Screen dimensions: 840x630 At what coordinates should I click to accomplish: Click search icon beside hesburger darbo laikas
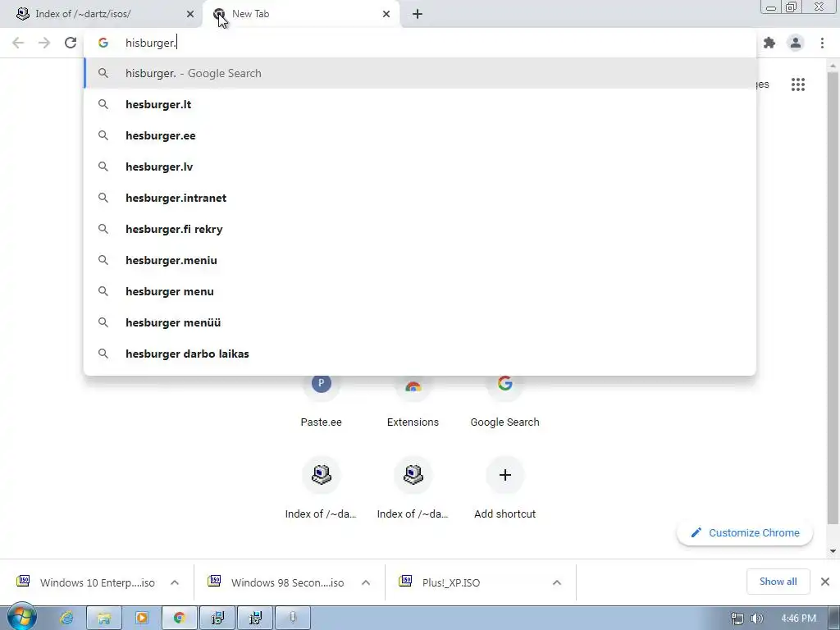pyautogui.click(x=103, y=354)
